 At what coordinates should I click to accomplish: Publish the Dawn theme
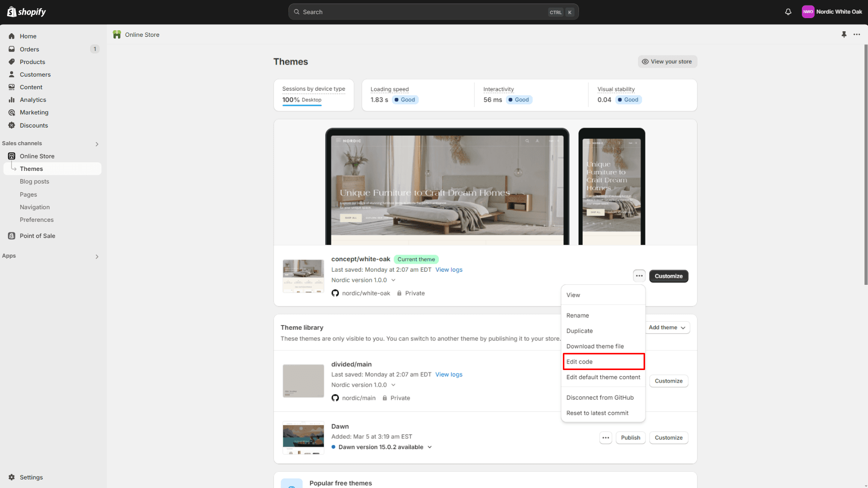pos(630,438)
